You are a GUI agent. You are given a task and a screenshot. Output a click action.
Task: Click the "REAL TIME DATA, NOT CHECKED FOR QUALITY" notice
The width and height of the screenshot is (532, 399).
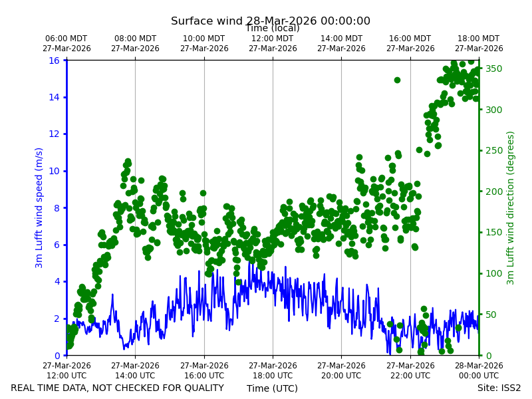point(118,388)
